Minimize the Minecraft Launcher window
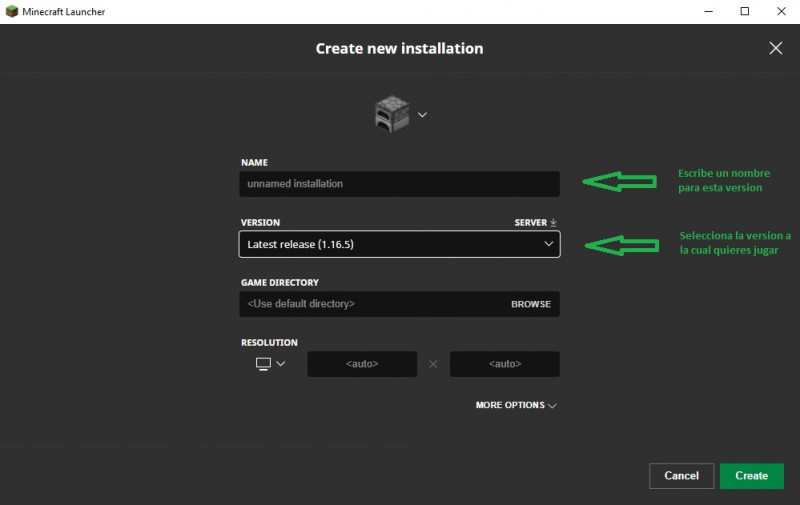 [708, 11]
